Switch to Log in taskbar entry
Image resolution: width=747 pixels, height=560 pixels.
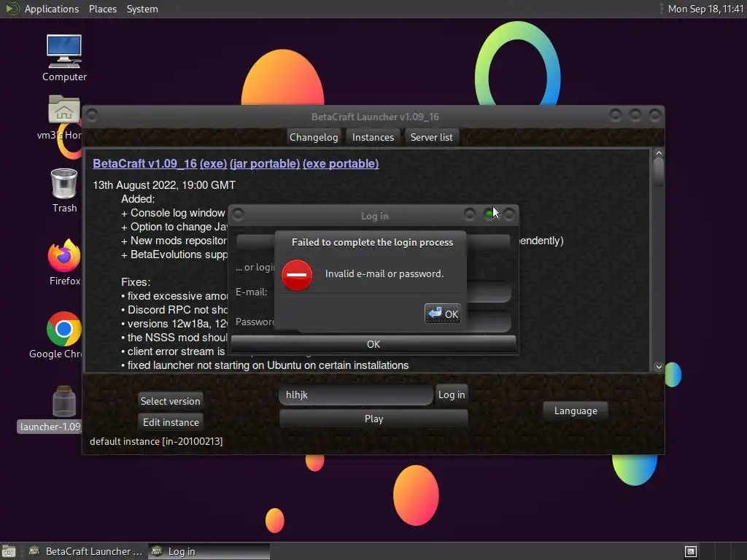point(209,551)
